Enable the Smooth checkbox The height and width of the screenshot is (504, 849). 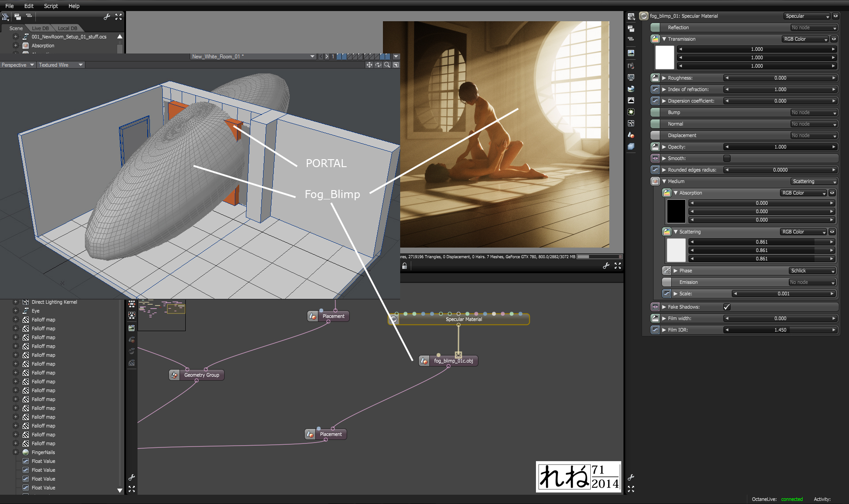tap(727, 158)
